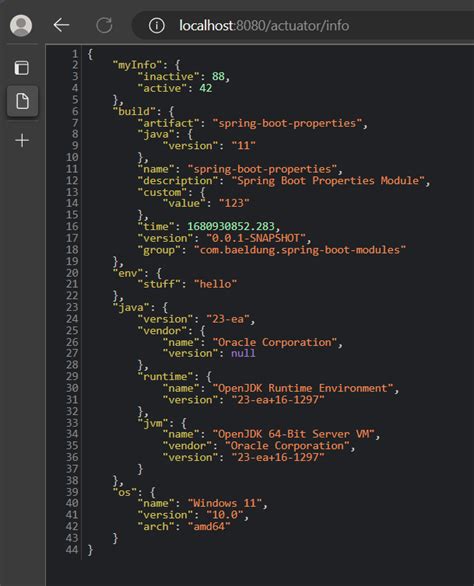Image resolution: width=474 pixels, height=586 pixels.
Task: Click the "myInfo" key on line 2
Action: click(x=137, y=65)
